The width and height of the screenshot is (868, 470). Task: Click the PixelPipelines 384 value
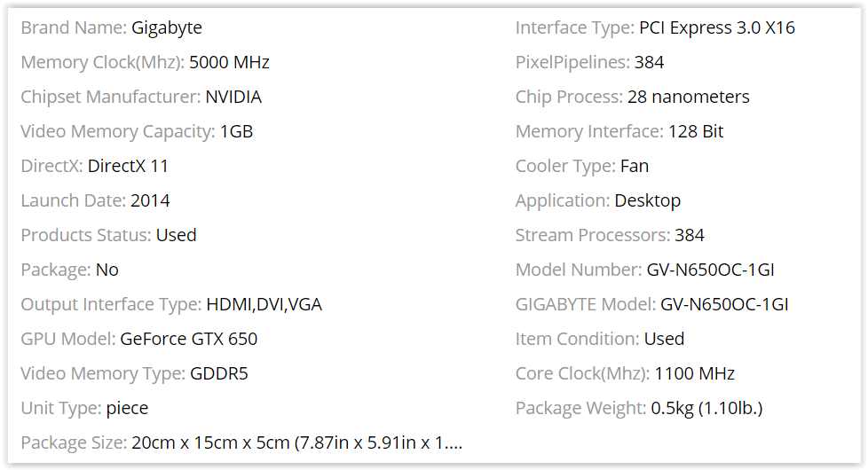click(x=649, y=62)
